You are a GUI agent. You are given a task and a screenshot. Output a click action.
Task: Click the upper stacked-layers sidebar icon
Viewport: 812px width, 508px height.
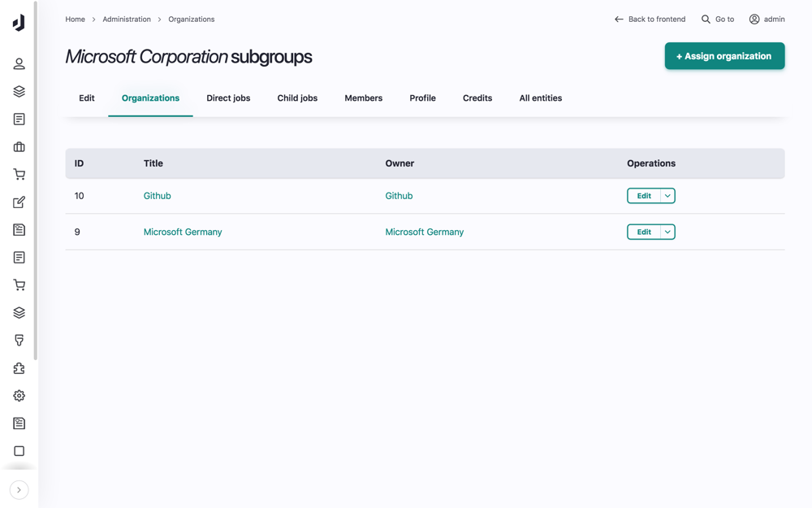tap(19, 92)
